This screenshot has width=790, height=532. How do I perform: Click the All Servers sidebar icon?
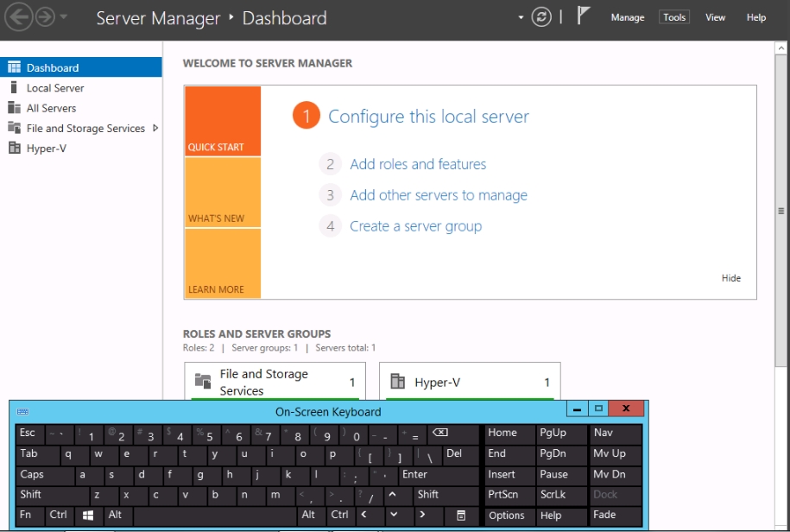tap(14, 107)
